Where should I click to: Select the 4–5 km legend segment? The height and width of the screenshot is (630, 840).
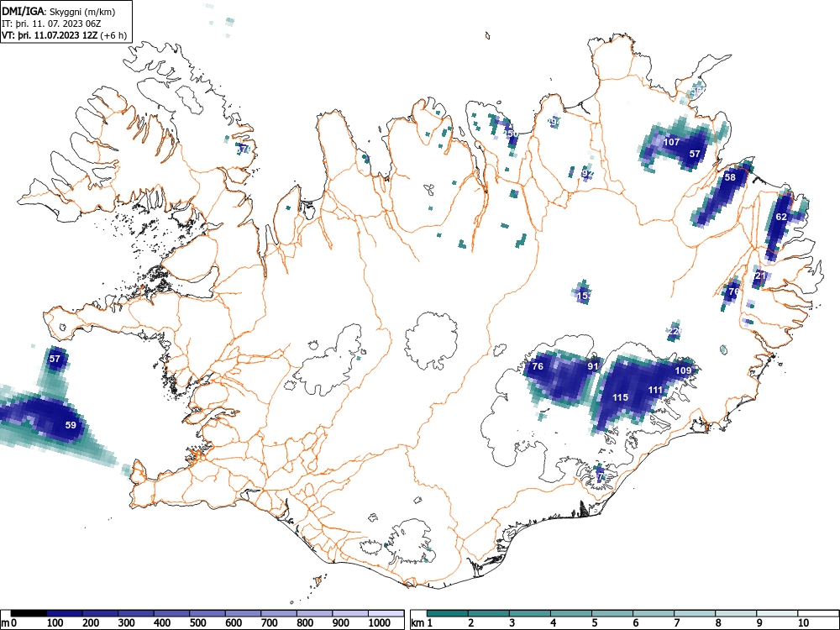tap(571, 613)
